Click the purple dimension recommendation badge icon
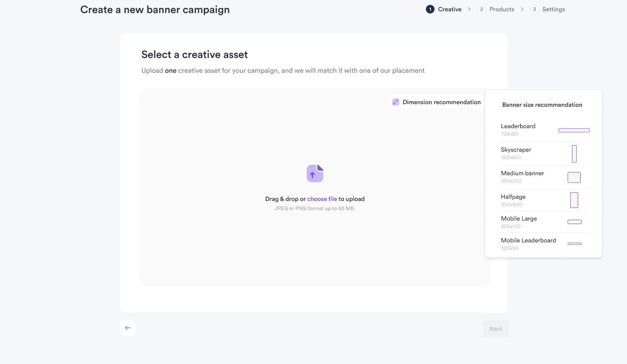The width and height of the screenshot is (627, 364). pyautogui.click(x=396, y=102)
